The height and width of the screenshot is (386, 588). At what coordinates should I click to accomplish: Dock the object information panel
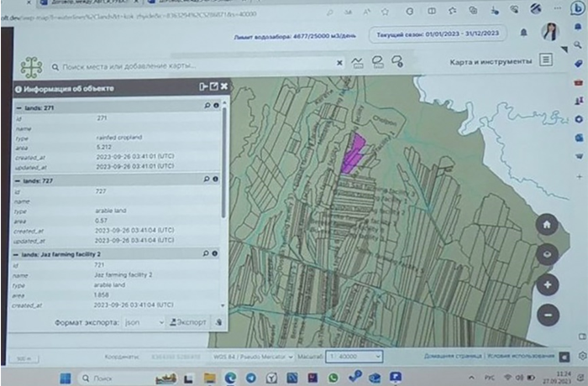(202, 87)
